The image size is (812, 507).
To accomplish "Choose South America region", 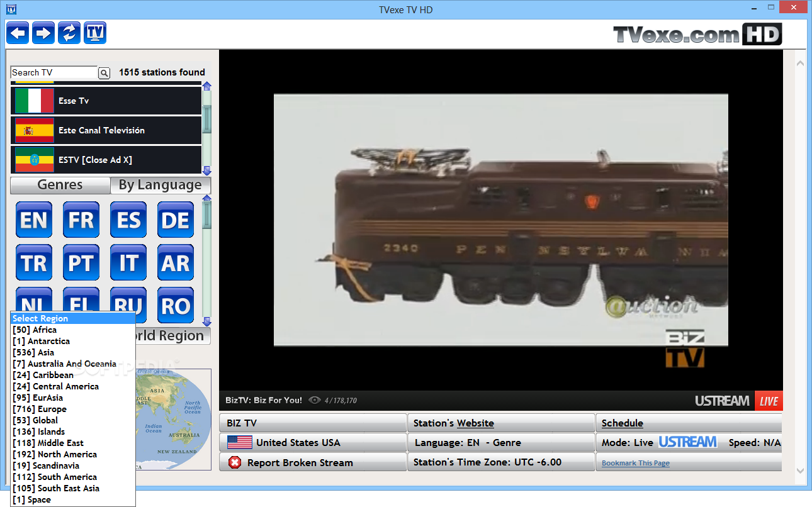I will pos(73,477).
